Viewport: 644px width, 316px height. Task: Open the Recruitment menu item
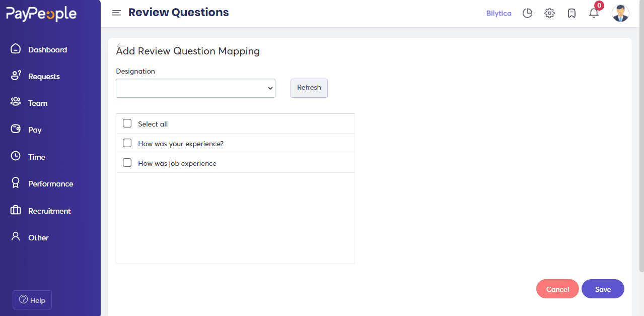pos(50,211)
